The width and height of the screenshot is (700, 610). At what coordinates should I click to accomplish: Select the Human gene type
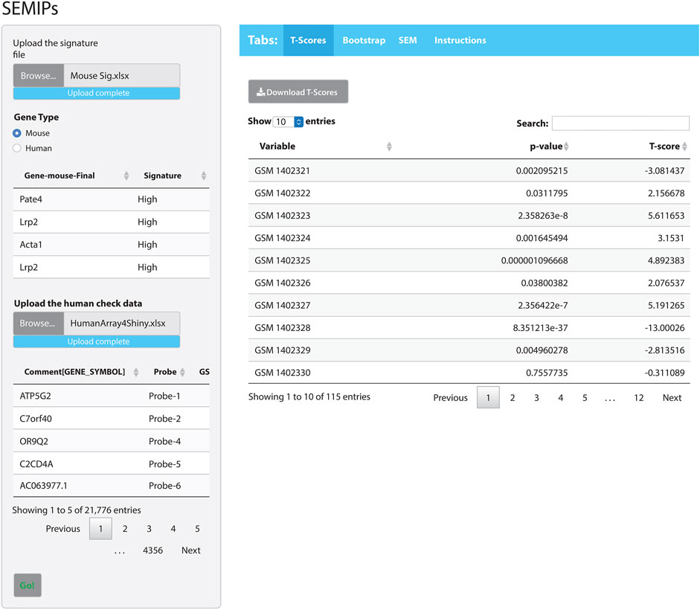pos(17,148)
